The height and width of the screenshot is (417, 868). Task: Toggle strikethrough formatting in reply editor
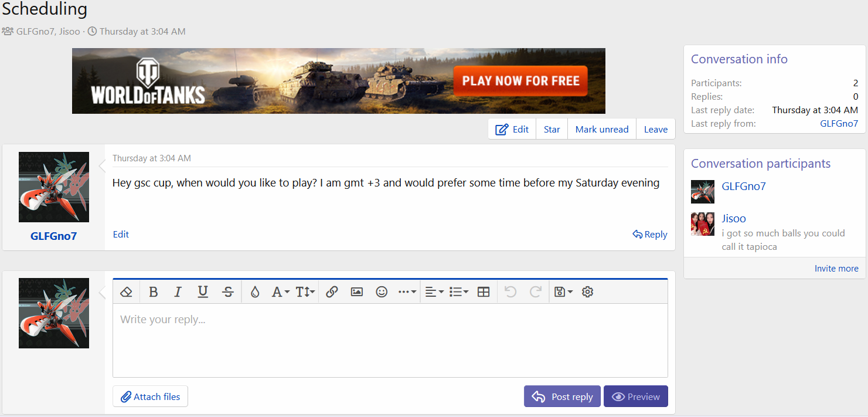(228, 291)
